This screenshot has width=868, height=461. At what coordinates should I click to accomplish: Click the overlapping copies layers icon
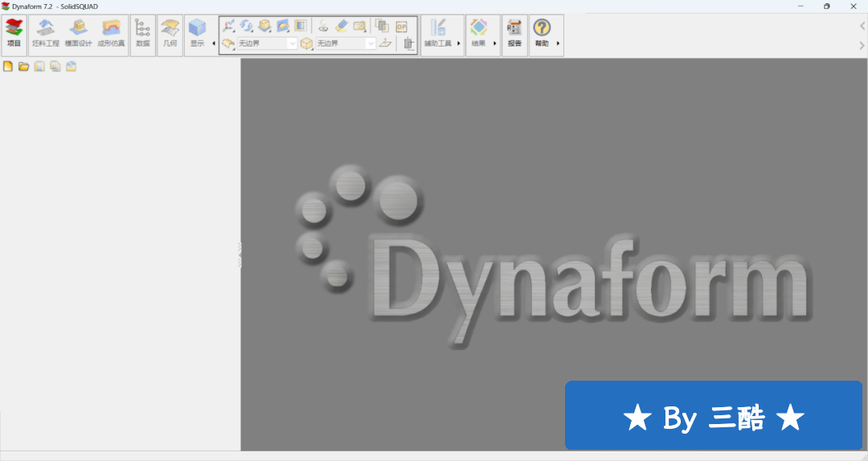[382, 26]
